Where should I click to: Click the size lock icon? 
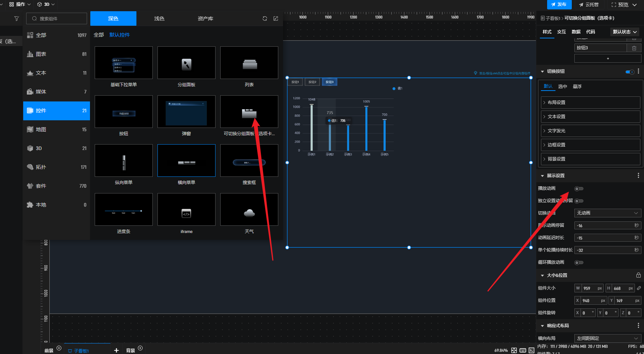point(638,275)
